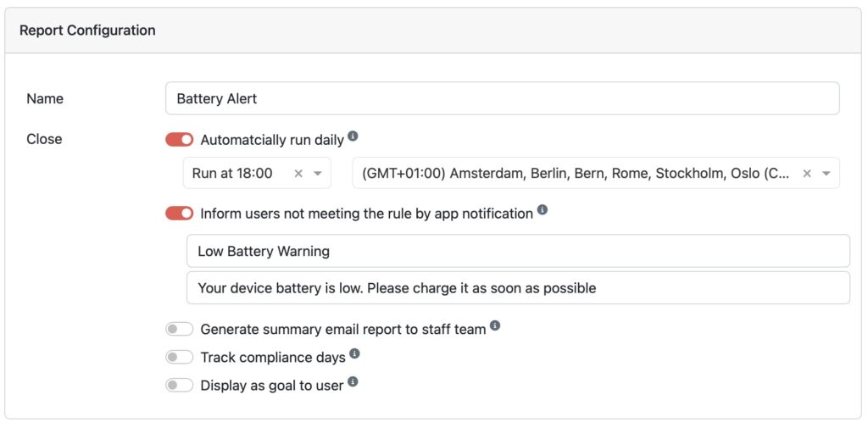
Task: Open the Run at 18:00 time dropdown
Action: pyautogui.click(x=318, y=173)
